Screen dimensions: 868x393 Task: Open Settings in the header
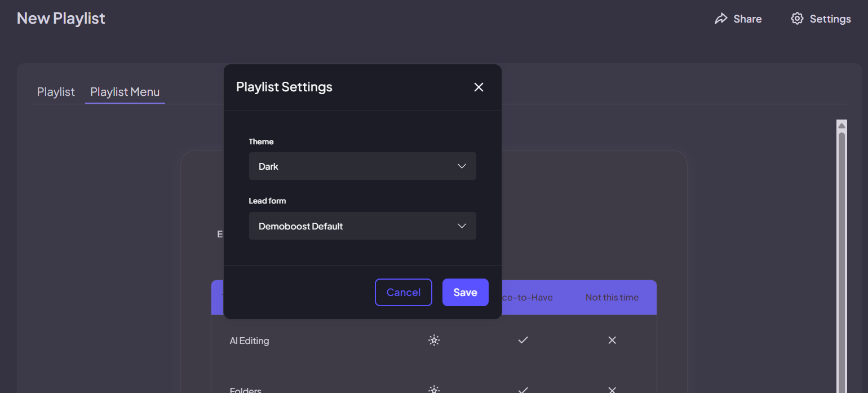pyautogui.click(x=821, y=19)
